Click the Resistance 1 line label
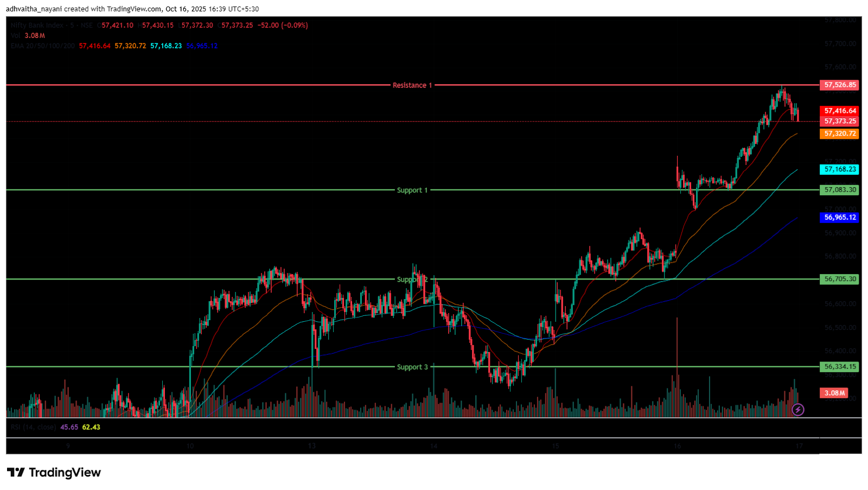This screenshot has height=490, width=868. [412, 85]
